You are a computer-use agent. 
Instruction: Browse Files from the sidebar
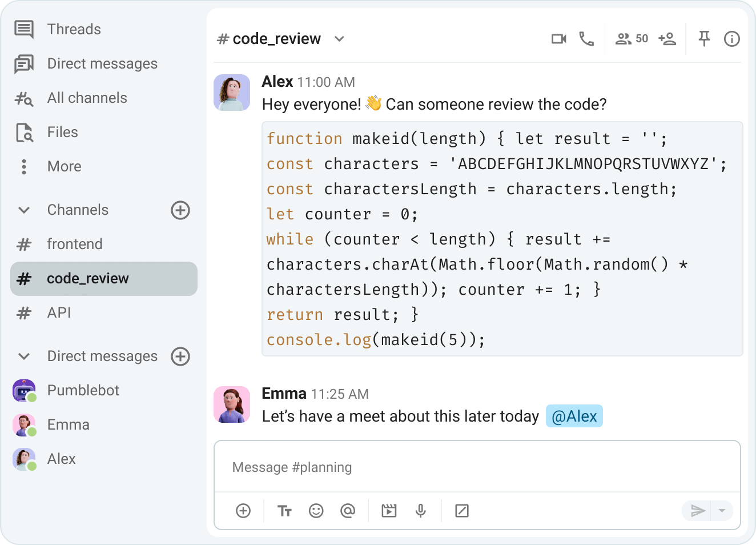click(62, 132)
